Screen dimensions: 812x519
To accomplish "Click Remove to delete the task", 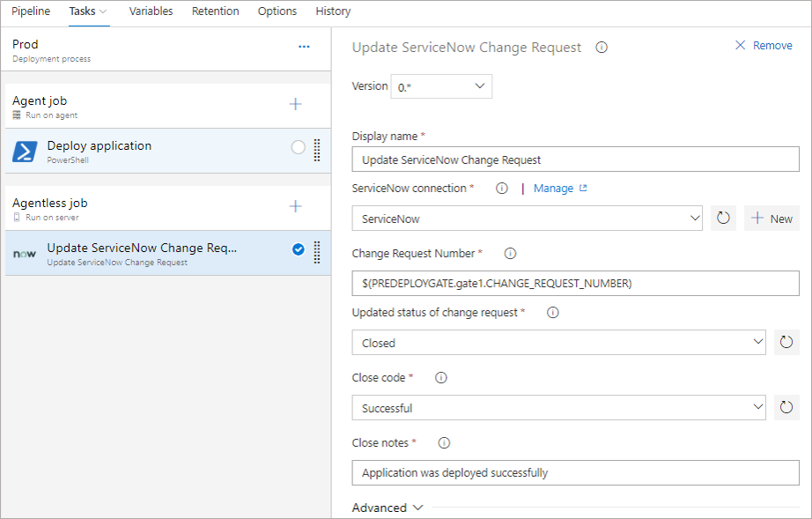I will [x=764, y=46].
